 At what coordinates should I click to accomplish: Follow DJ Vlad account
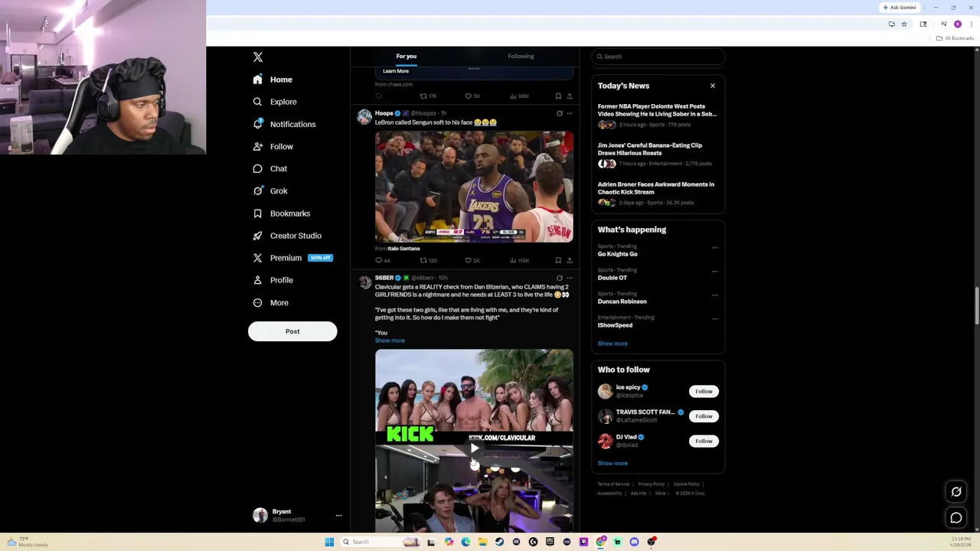tap(704, 441)
